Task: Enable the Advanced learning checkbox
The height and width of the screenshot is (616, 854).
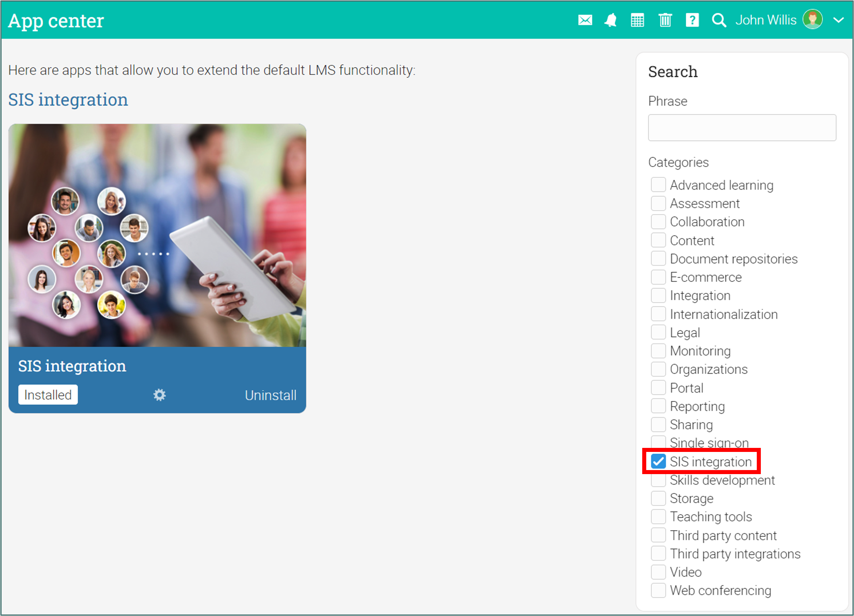Action: (658, 185)
